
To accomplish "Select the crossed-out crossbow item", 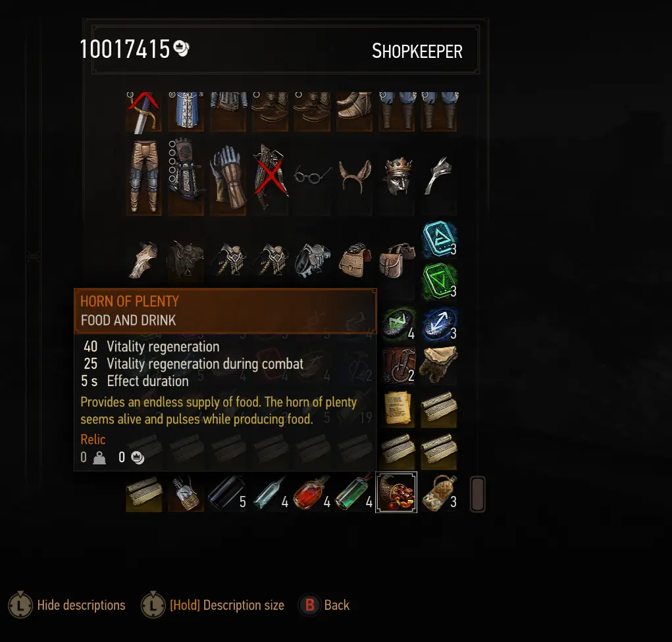I will (x=270, y=177).
